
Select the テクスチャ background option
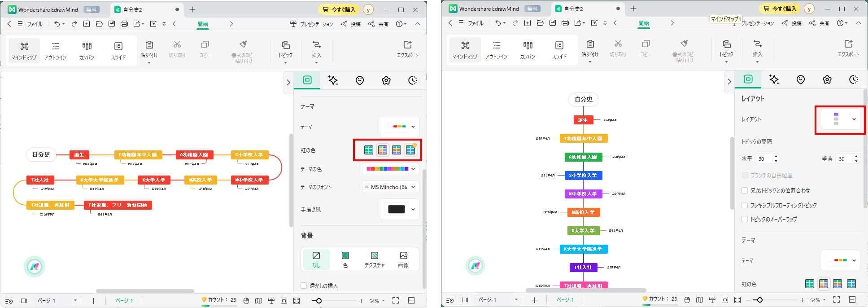[375, 260]
